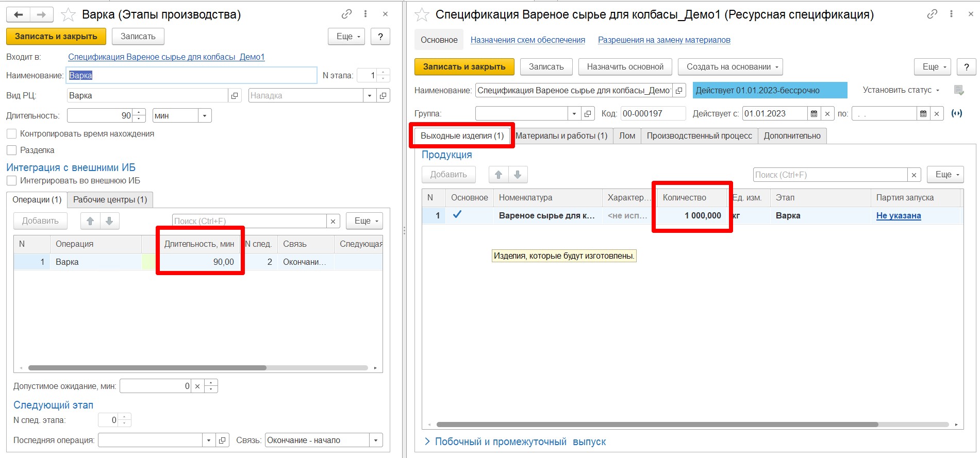Switch to Материалы и работы tab
Image resolution: width=980 pixels, height=458 pixels.
pyautogui.click(x=561, y=136)
